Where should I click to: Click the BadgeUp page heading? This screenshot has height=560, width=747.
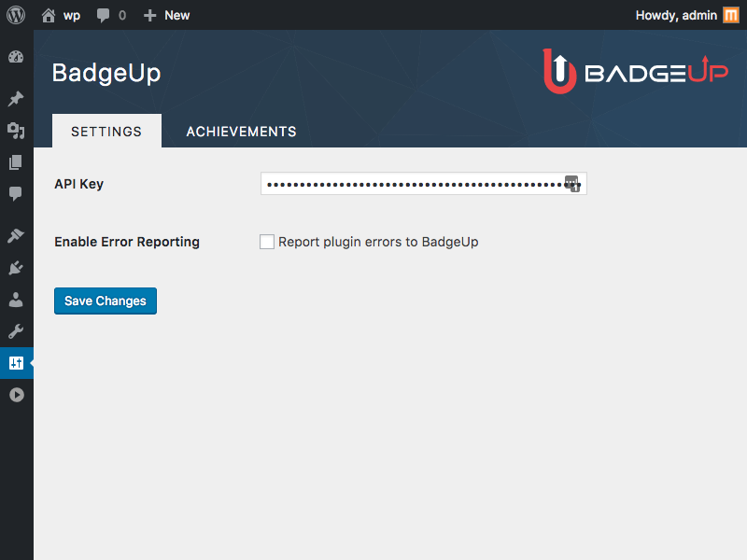106,74
